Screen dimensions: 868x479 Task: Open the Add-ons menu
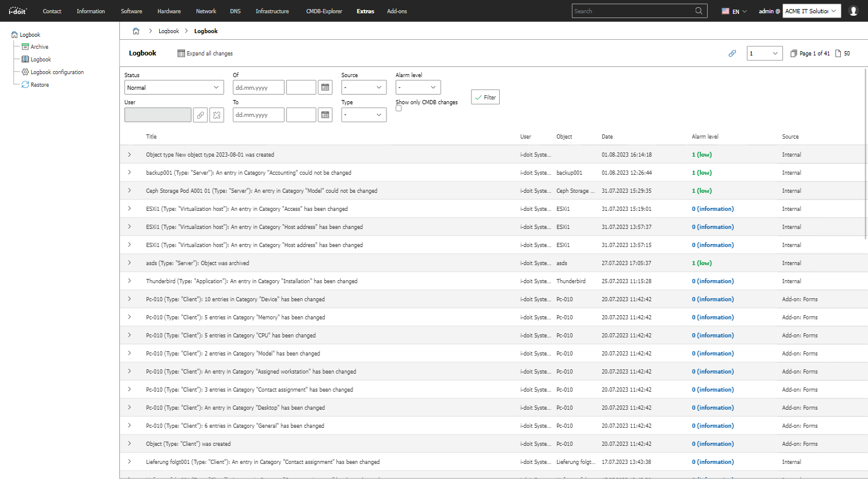pos(397,11)
